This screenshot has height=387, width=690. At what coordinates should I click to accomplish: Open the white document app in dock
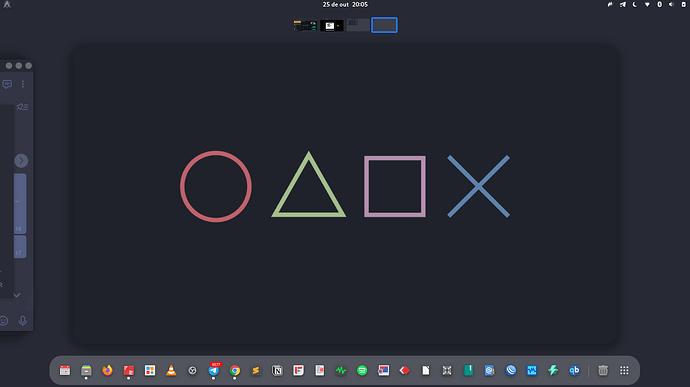tap(426, 370)
